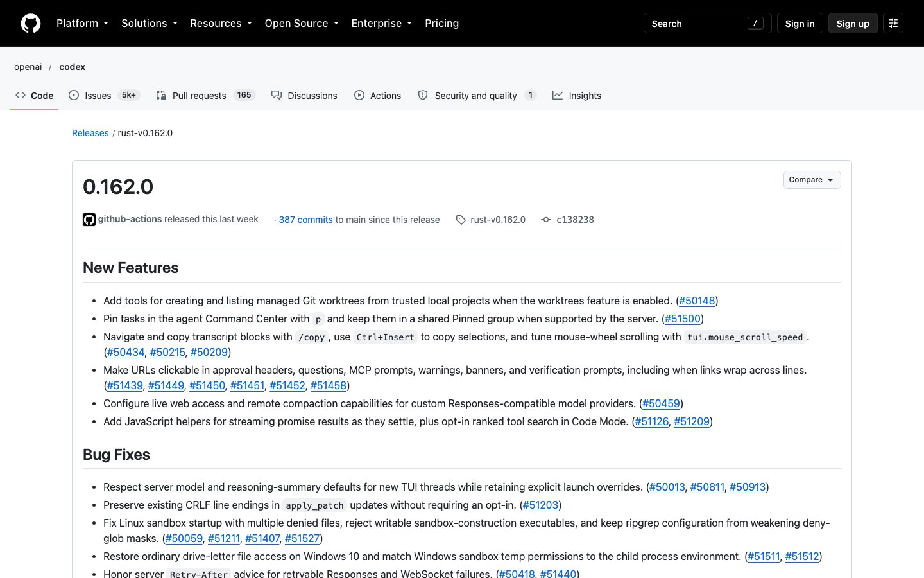Open the Compare dropdown
Viewport: 924px width, 578px height.
[812, 180]
